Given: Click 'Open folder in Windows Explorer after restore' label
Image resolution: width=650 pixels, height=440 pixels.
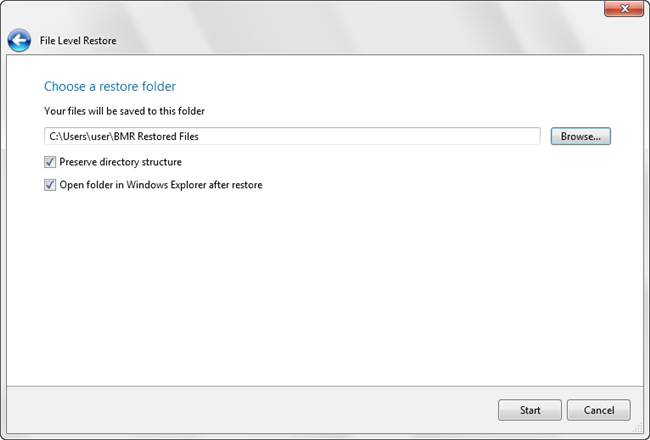Looking at the screenshot, I should [160, 184].
